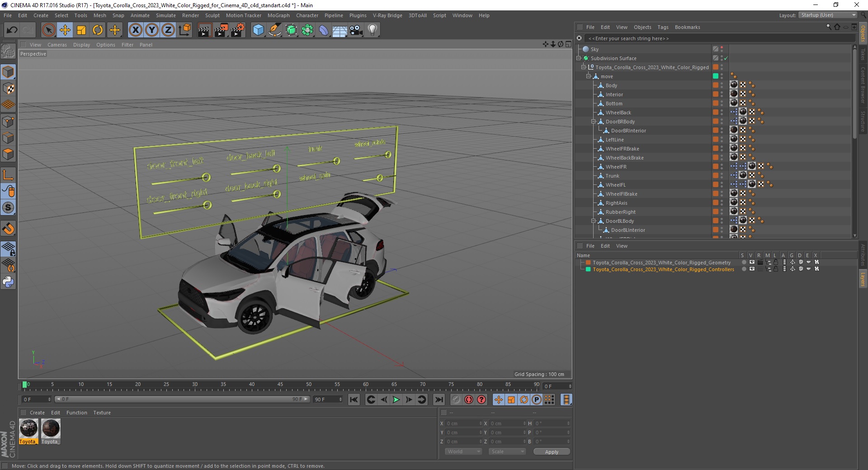Open the Python script icon in sidebar
Screen dimensions: 868x470
8,282
